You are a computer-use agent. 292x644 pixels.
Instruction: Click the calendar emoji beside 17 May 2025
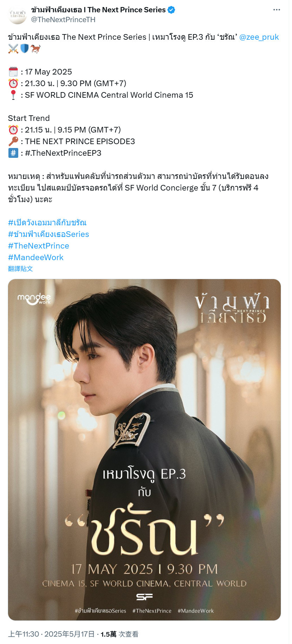pos(13,72)
